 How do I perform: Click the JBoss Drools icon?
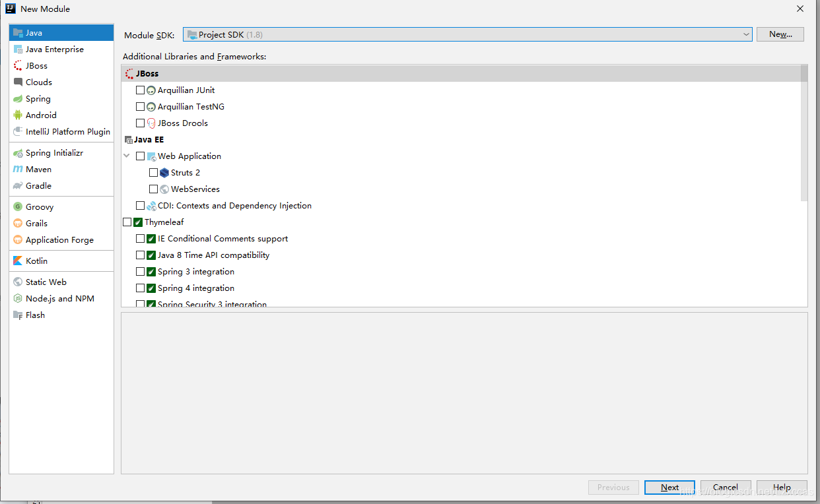[151, 123]
